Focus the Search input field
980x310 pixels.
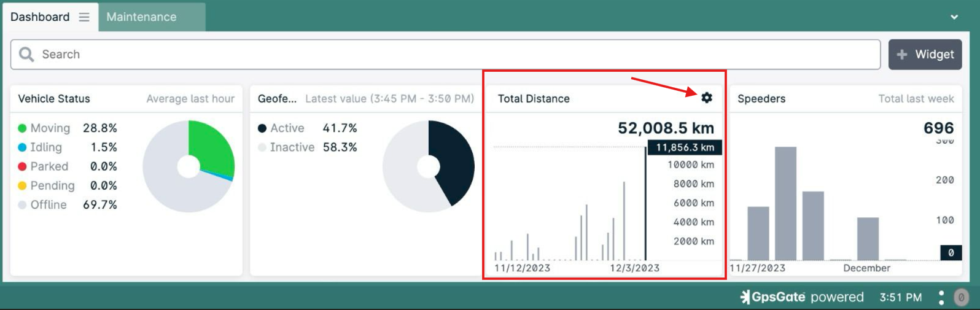(x=446, y=55)
